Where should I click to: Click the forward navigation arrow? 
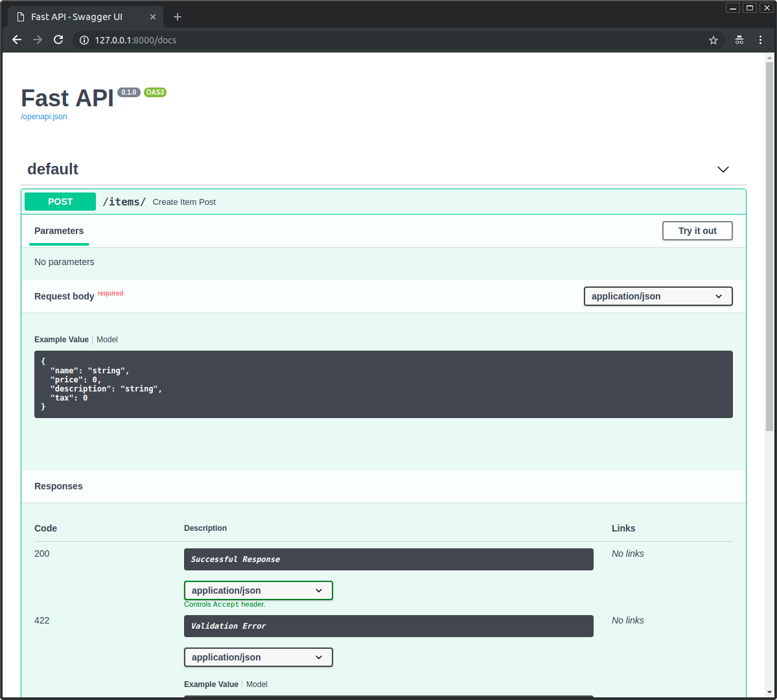coord(37,40)
